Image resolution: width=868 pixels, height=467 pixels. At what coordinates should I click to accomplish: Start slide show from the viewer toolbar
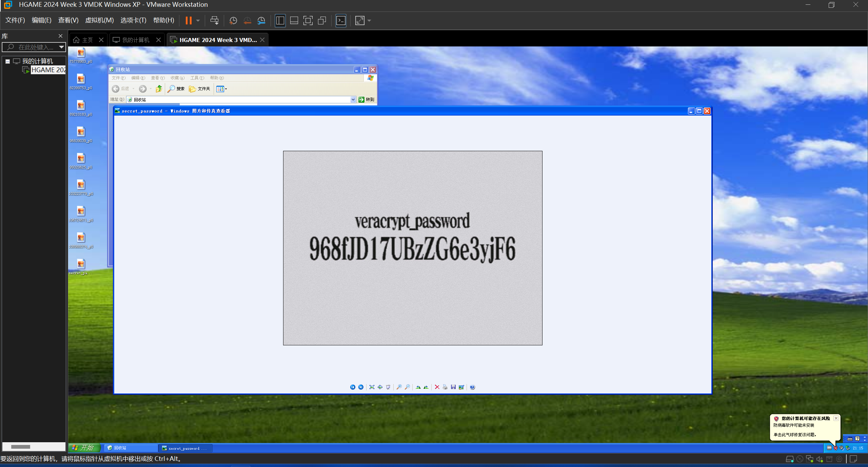(x=388, y=387)
